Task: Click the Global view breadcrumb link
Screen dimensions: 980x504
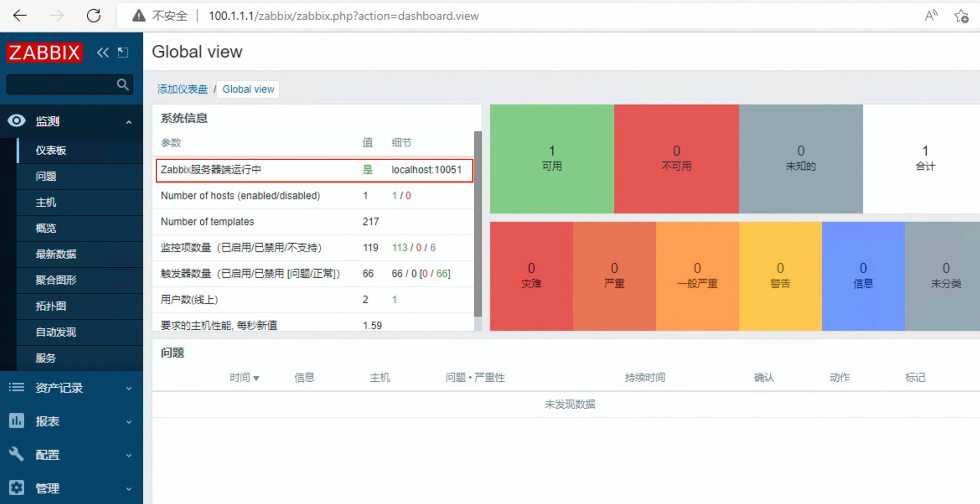Action: [x=248, y=89]
